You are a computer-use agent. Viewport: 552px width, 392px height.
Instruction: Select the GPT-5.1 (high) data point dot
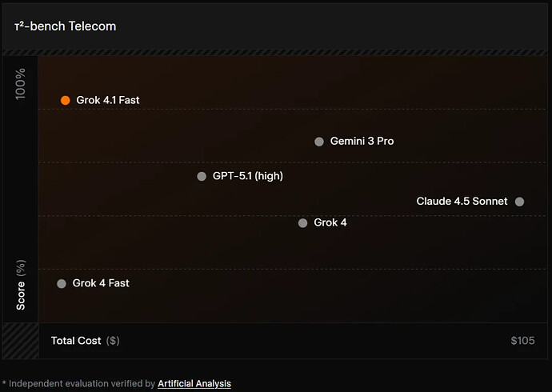202,176
